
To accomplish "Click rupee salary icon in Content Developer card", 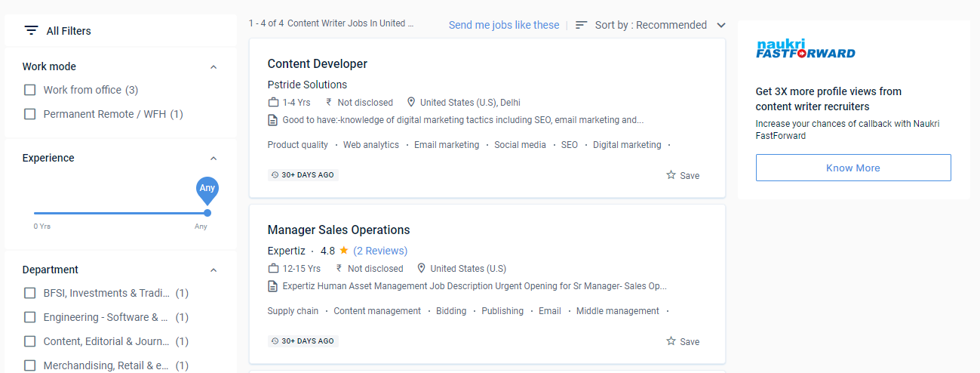I will pyautogui.click(x=329, y=102).
